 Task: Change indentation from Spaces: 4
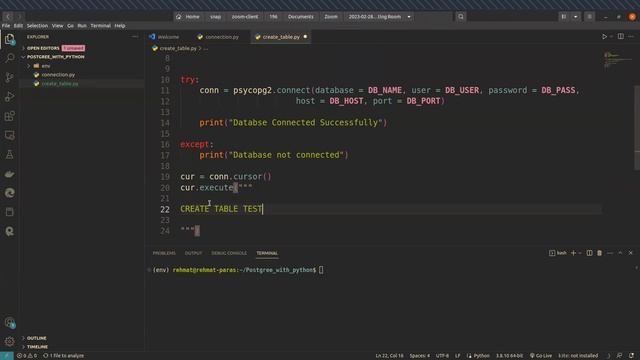[420, 356]
